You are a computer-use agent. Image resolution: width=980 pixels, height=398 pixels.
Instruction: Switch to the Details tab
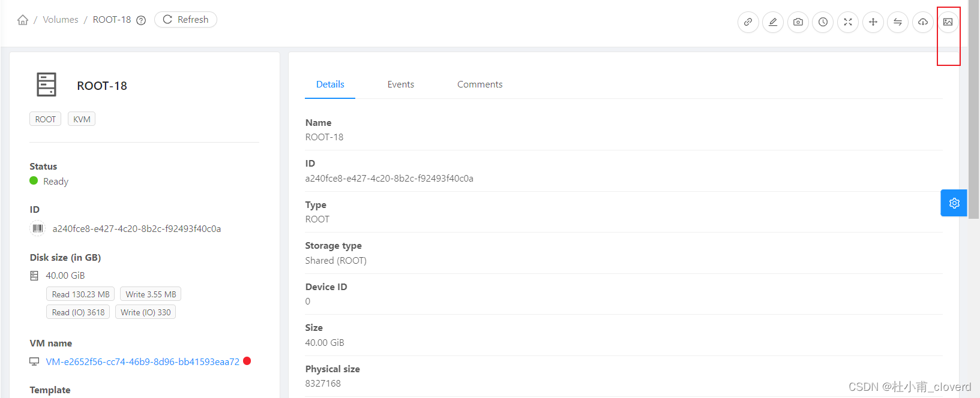click(330, 85)
